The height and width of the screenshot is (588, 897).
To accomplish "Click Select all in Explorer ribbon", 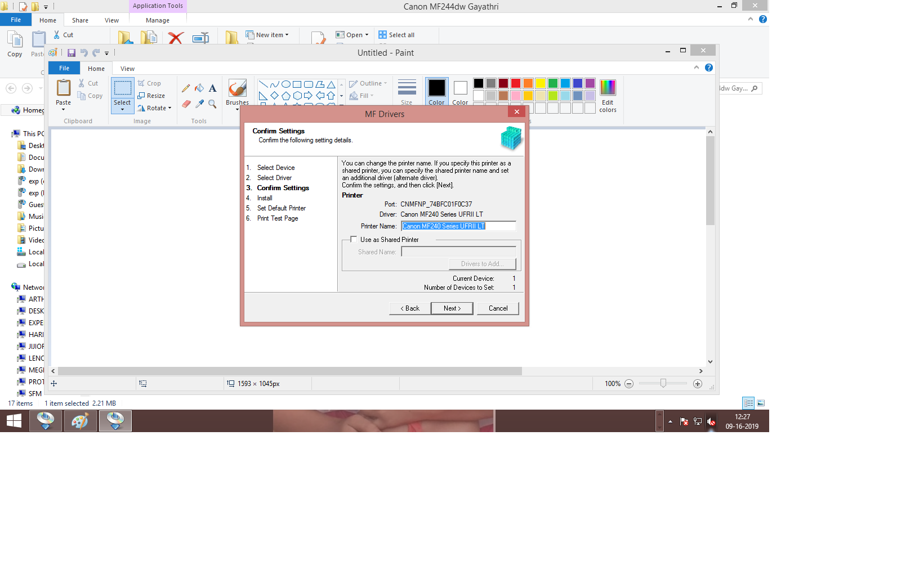I will (396, 35).
